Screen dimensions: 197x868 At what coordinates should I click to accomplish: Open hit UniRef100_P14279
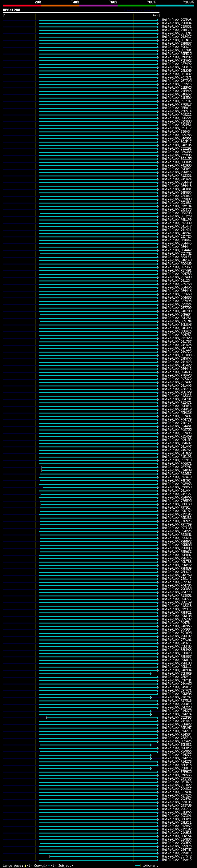[x=177, y=731]
